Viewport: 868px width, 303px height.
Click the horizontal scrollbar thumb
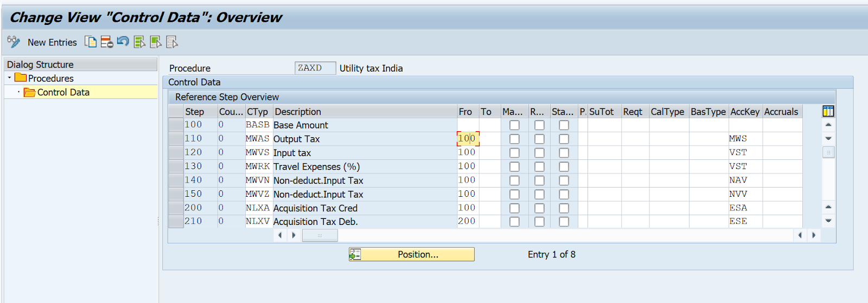[x=320, y=235]
